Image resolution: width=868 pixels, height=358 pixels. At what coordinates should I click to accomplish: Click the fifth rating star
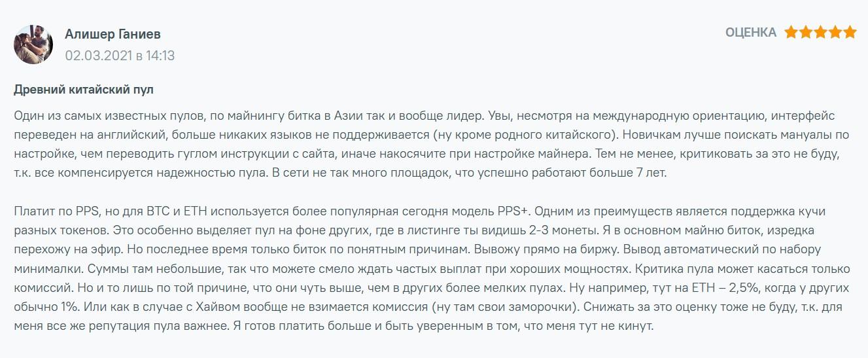(x=850, y=32)
